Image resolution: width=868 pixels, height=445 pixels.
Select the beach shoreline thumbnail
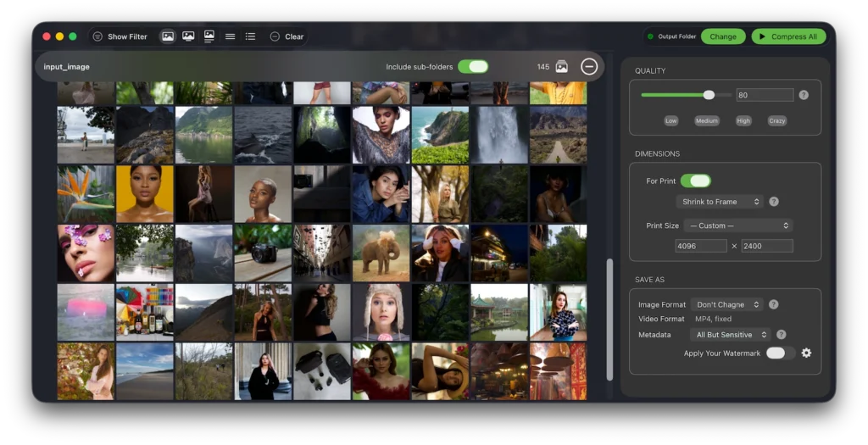tap(144, 371)
